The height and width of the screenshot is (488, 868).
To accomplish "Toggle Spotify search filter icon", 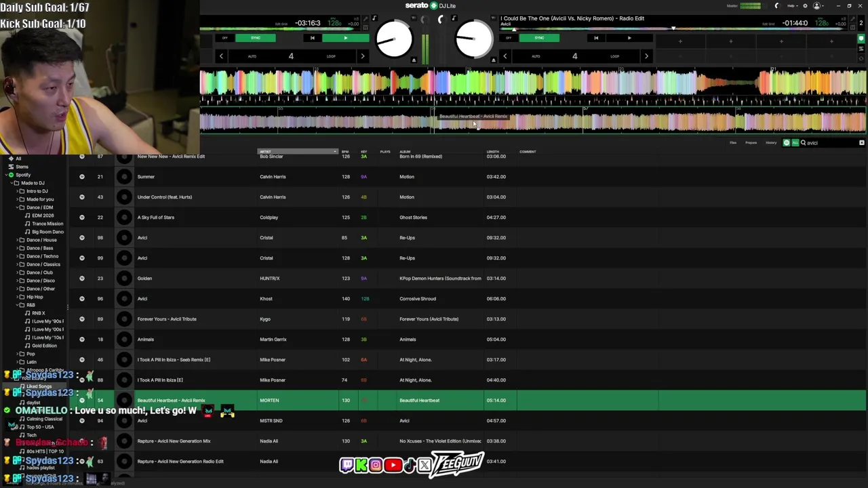I will 787,143.
